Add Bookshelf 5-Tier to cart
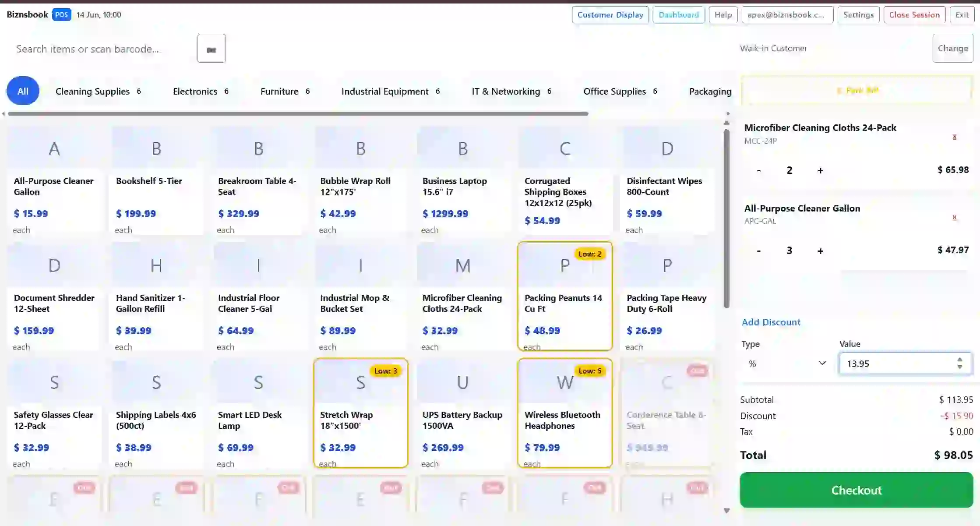Image resolution: width=980 pixels, height=526 pixels. [x=156, y=181]
